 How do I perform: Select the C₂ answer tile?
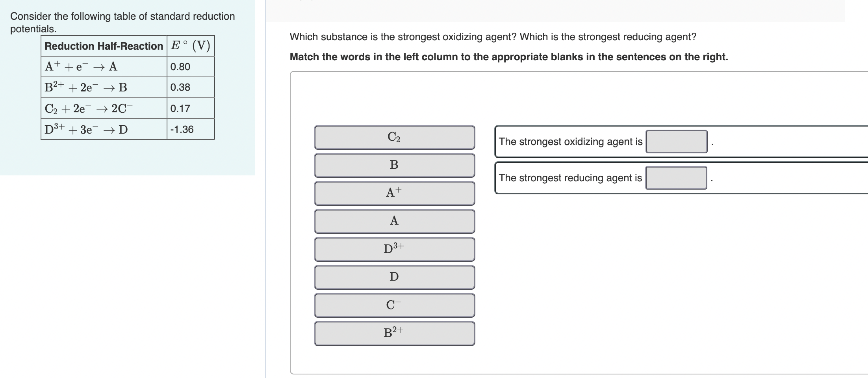coord(394,137)
